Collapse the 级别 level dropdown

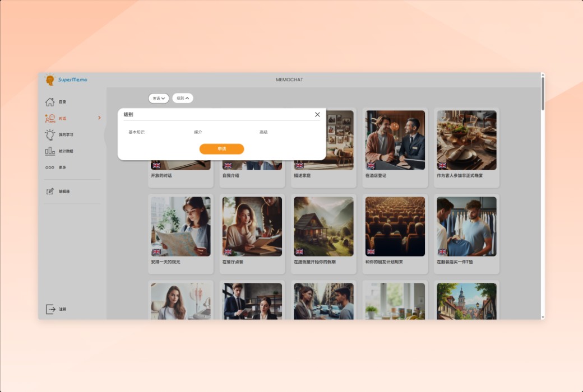point(183,99)
